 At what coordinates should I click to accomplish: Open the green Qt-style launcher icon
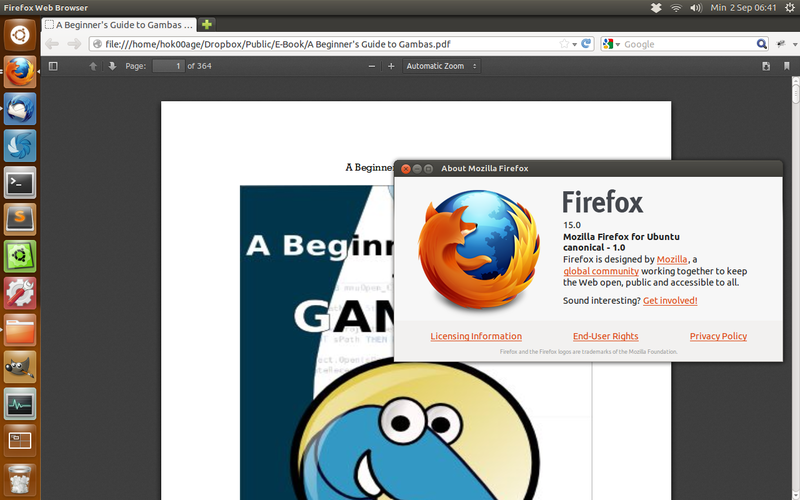coord(20,256)
